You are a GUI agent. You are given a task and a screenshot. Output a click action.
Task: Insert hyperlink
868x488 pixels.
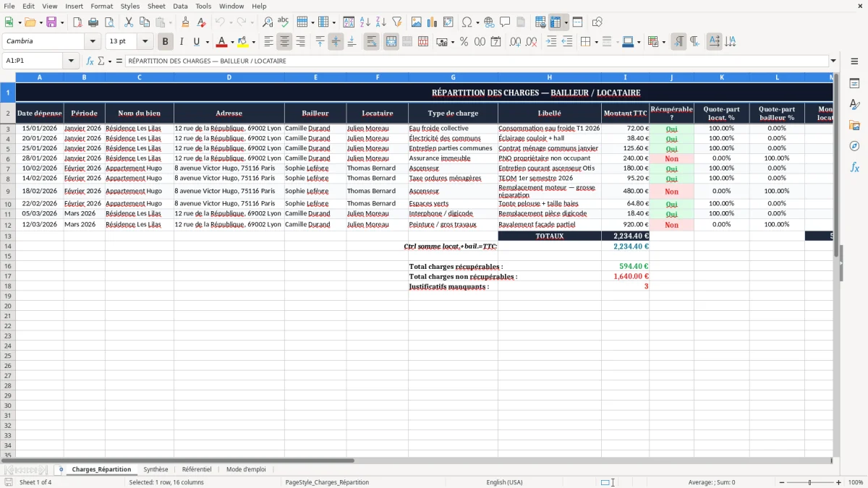click(489, 22)
